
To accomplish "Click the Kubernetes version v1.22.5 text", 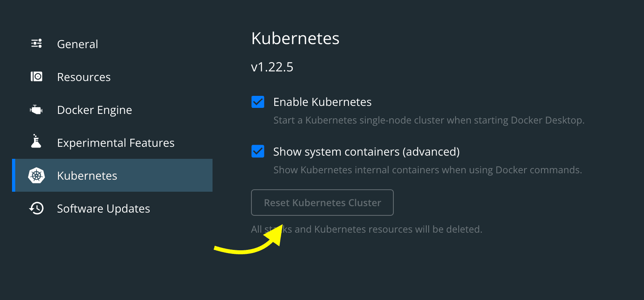I will [x=272, y=67].
